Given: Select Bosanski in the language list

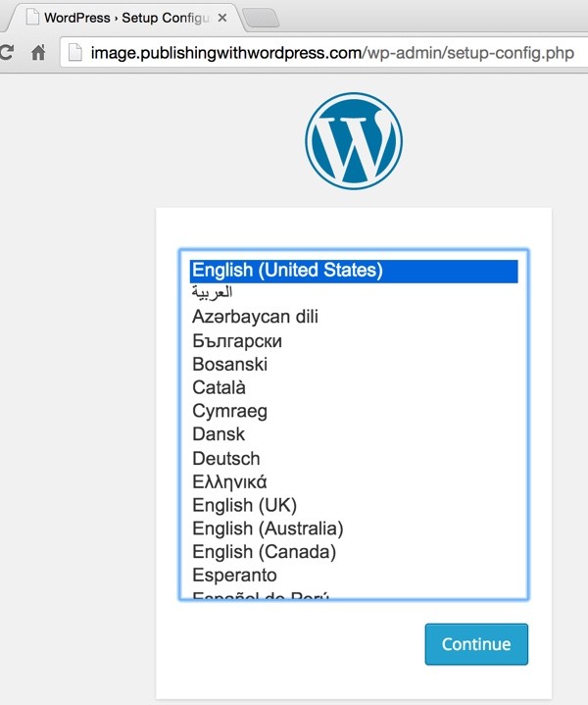Looking at the screenshot, I should [x=354, y=364].
